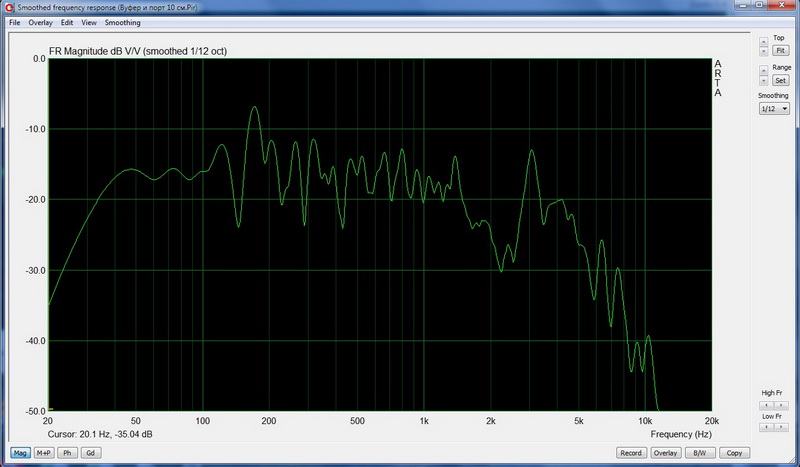The height and width of the screenshot is (467, 800).
Task: Click the ARTA application icon in title bar
Action: tap(10, 8)
